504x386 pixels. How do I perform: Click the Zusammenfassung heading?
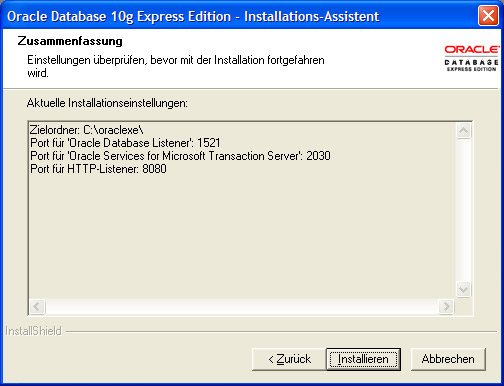pyautogui.click(x=70, y=41)
